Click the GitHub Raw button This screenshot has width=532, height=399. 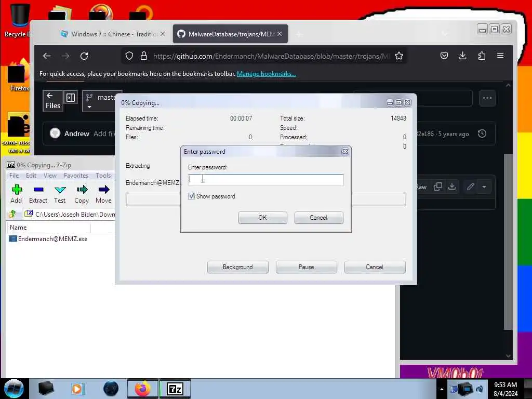coord(421,187)
